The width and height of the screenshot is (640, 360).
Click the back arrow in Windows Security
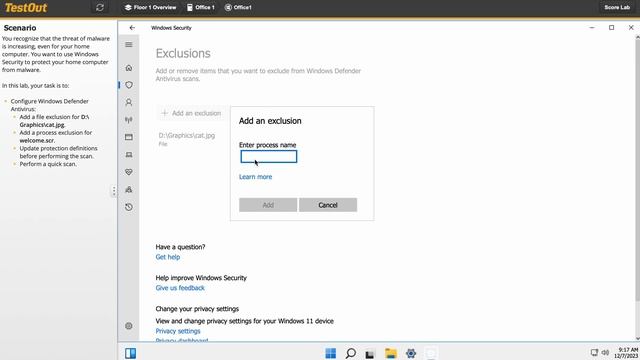tap(132, 28)
